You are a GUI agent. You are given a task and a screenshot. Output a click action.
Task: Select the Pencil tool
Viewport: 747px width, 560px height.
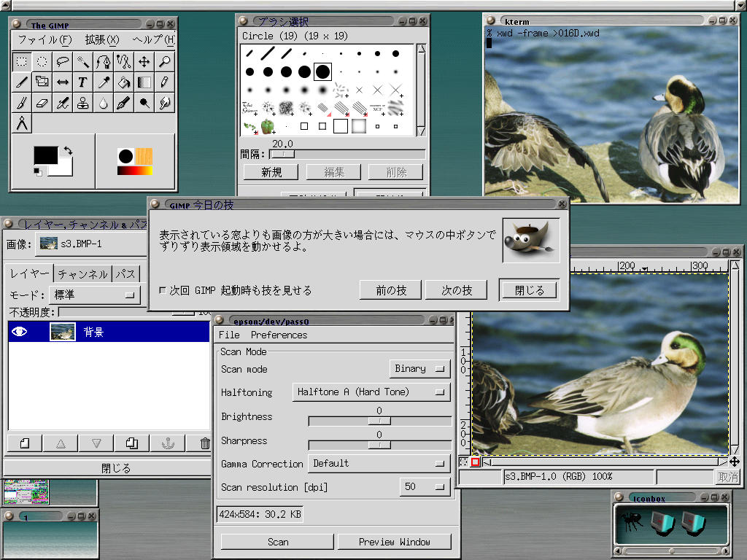click(165, 82)
